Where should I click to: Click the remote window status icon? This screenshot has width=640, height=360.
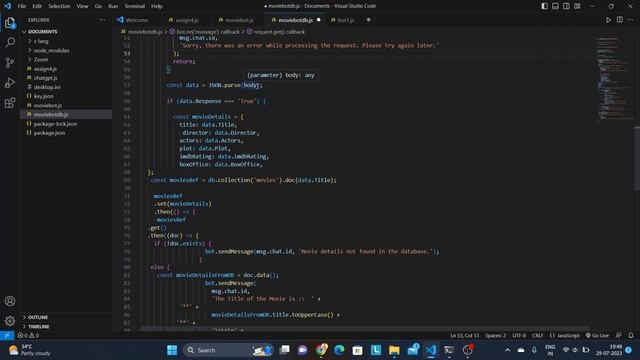[7, 336]
